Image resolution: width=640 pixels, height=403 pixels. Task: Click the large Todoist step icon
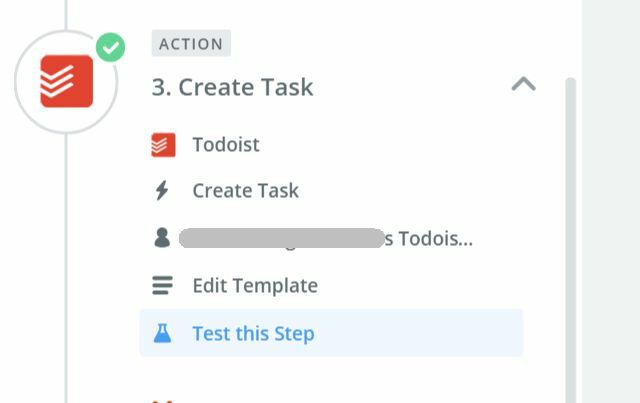click(x=67, y=81)
